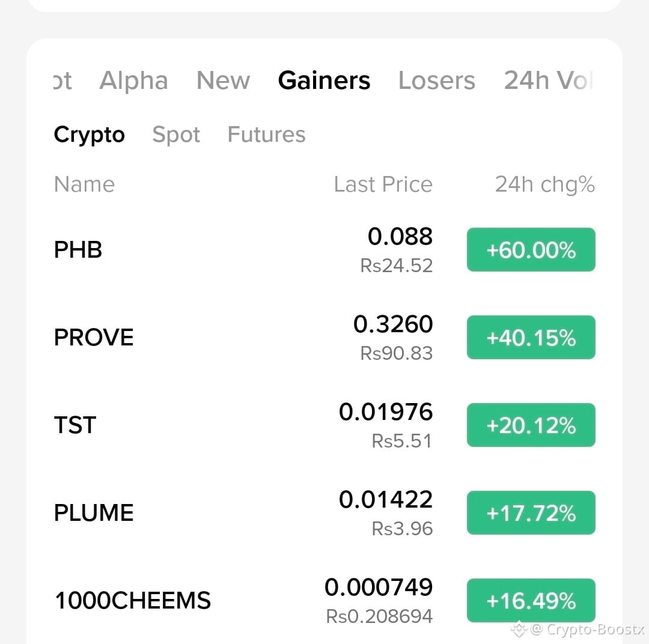Switch to the Spot sub-tab
Image resolution: width=649 pixels, height=644 pixels.
pyautogui.click(x=176, y=135)
